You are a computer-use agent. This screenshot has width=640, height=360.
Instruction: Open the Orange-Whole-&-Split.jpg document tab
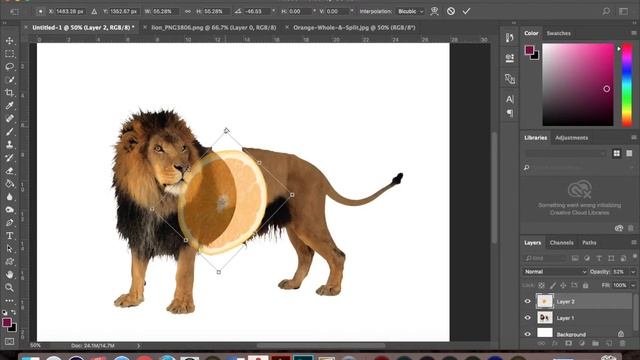pyautogui.click(x=354, y=28)
